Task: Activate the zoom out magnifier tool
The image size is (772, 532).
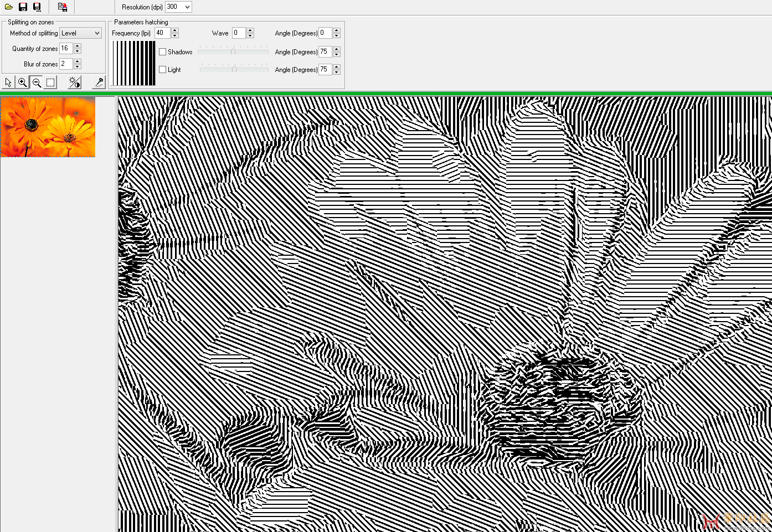Action: (37, 82)
